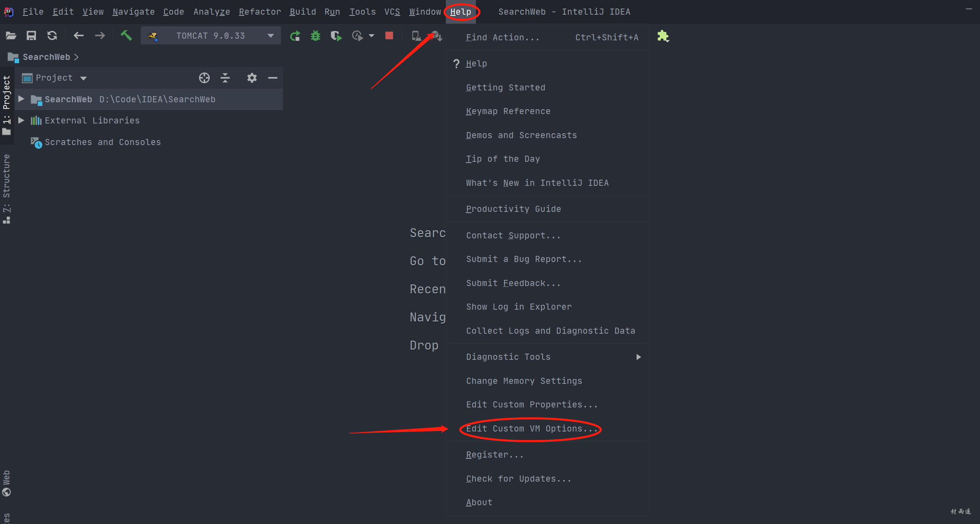Collapse all with the Project panel icon
Image resolution: width=980 pixels, height=524 pixels.
(225, 78)
